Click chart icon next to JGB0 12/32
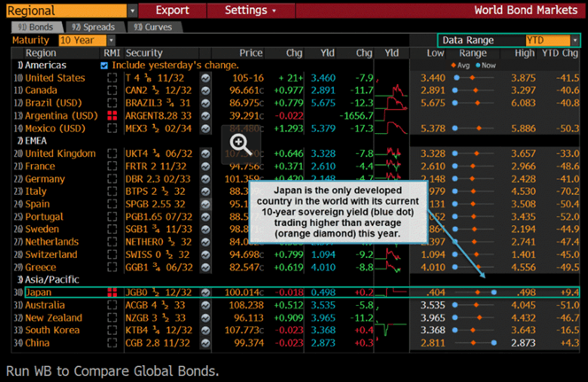 click(x=205, y=292)
